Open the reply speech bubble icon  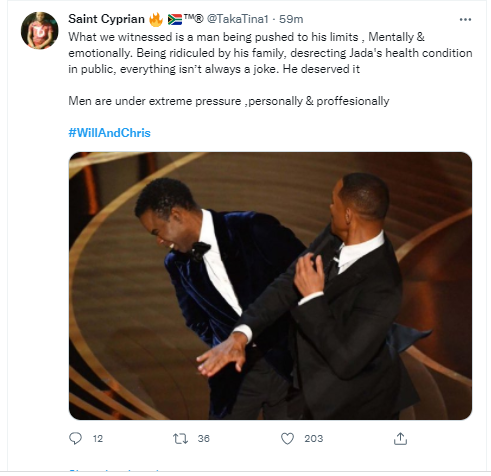pos(75,438)
